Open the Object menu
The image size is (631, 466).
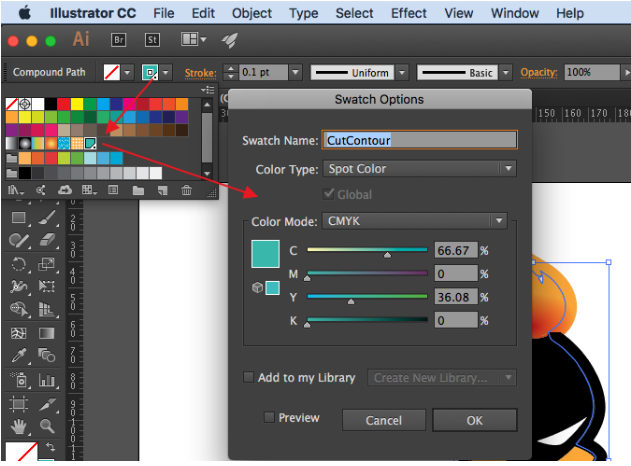pos(251,13)
